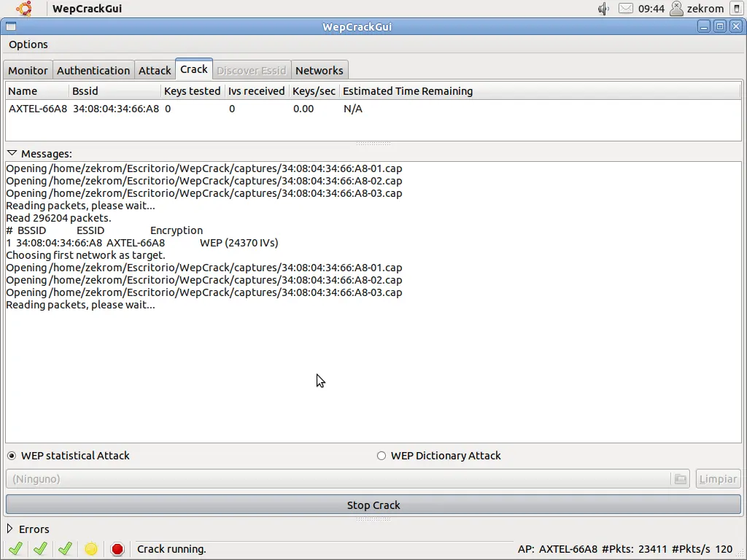Click the 34:08:04:34:66:A8 Bssid cell in table
The image size is (747, 560).
(x=116, y=109)
